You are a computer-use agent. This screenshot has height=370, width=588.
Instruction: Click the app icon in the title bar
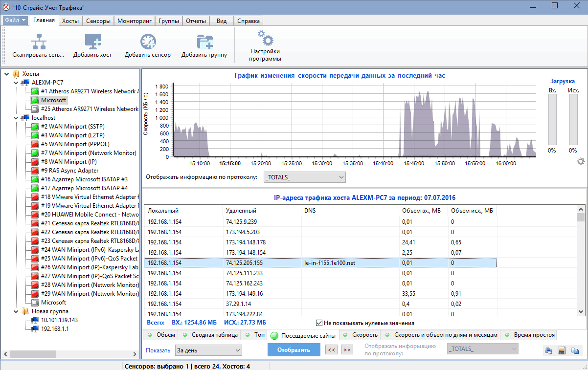[6, 6]
